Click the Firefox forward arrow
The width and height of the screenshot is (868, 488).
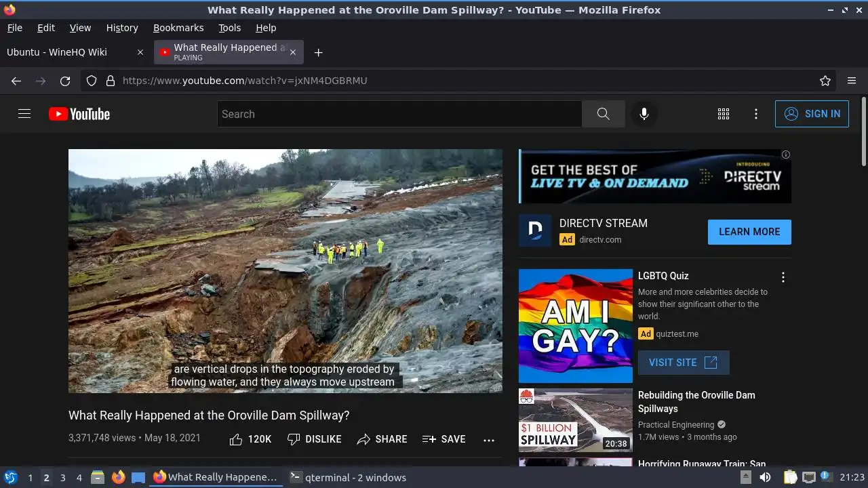[x=41, y=81]
